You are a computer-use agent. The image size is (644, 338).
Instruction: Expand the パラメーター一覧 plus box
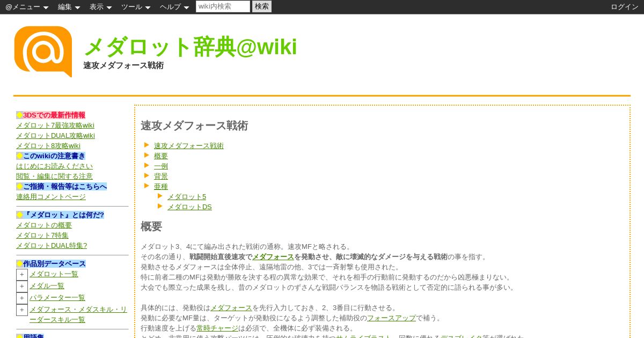coord(22,298)
